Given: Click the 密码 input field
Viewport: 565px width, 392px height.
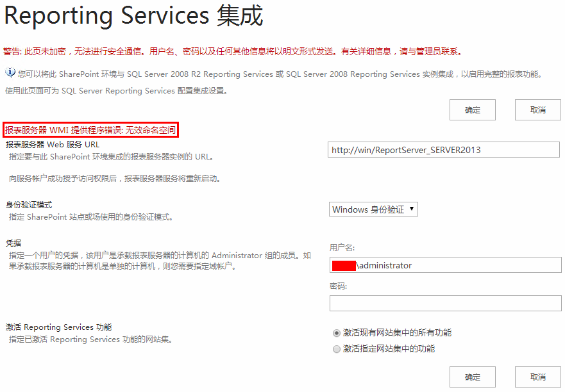Looking at the screenshot, I should [445, 304].
